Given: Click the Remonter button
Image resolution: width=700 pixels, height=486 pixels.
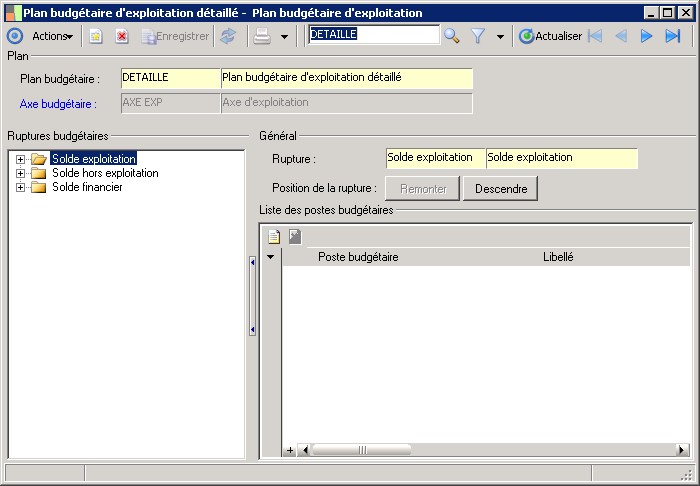Looking at the screenshot, I should [422, 189].
